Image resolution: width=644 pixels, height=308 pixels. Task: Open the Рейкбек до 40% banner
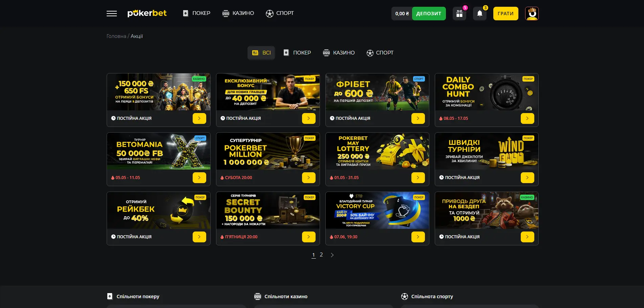pos(158,210)
